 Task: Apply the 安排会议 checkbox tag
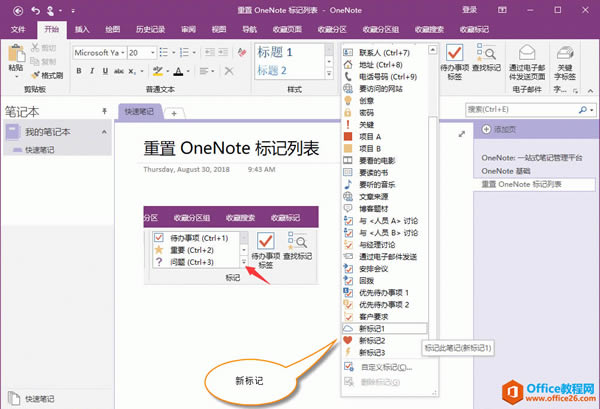384,269
